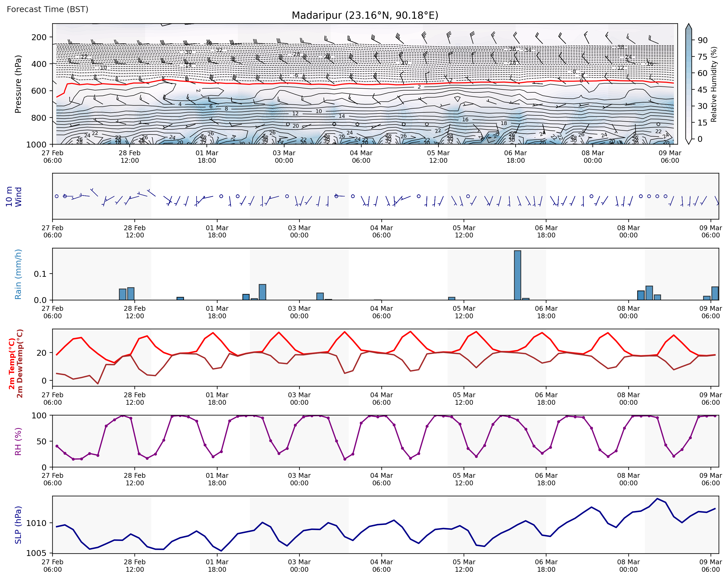This screenshot has width=728, height=579.
Task: Click the Pressure (hPa) axis label
Action: (x=18, y=84)
